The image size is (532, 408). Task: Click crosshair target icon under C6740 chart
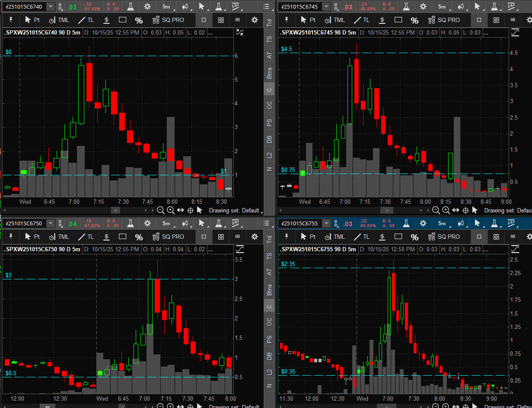point(190,210)
